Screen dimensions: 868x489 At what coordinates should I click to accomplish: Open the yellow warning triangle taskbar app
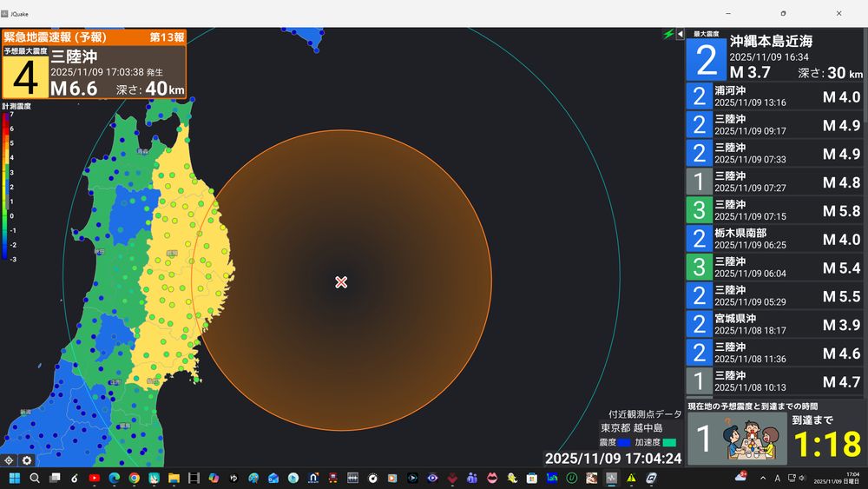pos(632,478)
